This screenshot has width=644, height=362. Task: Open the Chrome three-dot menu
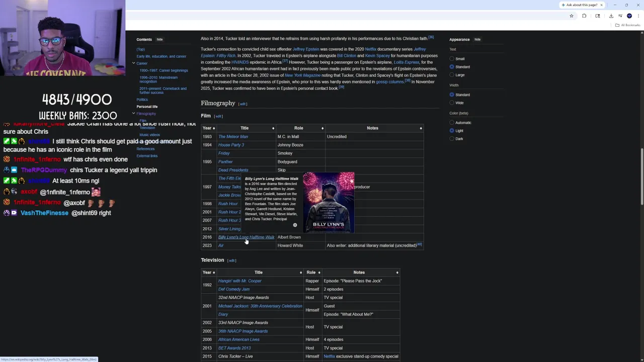[638, 16]
